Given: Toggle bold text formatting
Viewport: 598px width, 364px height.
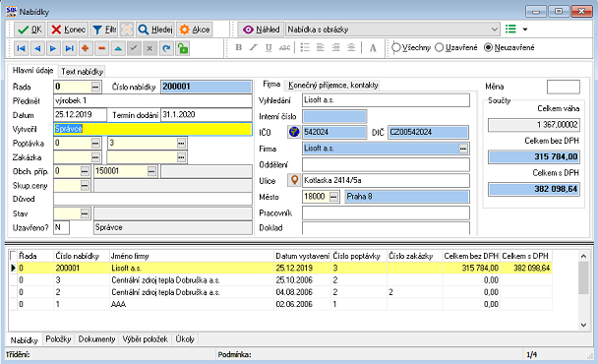Looking at the screenshot, I should (x=239, y=47).
